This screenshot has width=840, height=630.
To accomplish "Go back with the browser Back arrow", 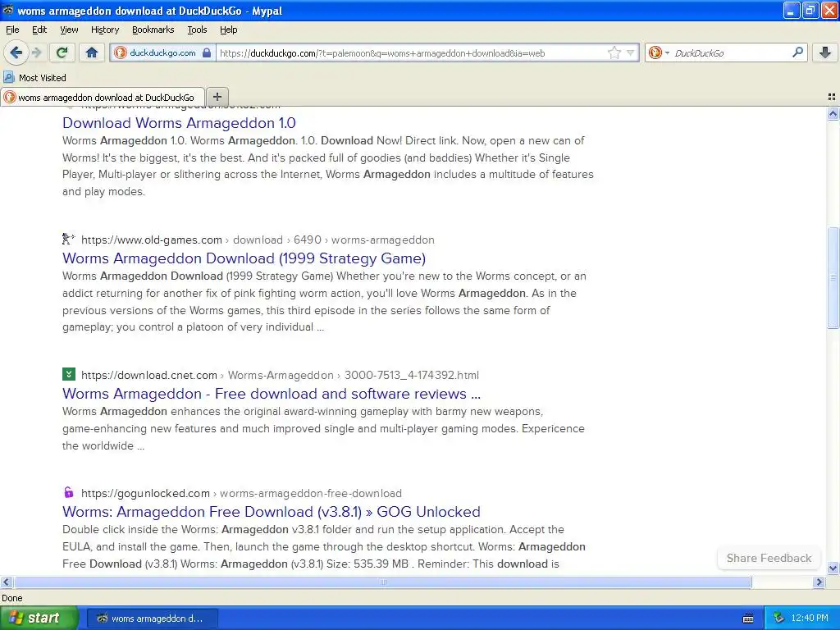I will tap(16, 52).
